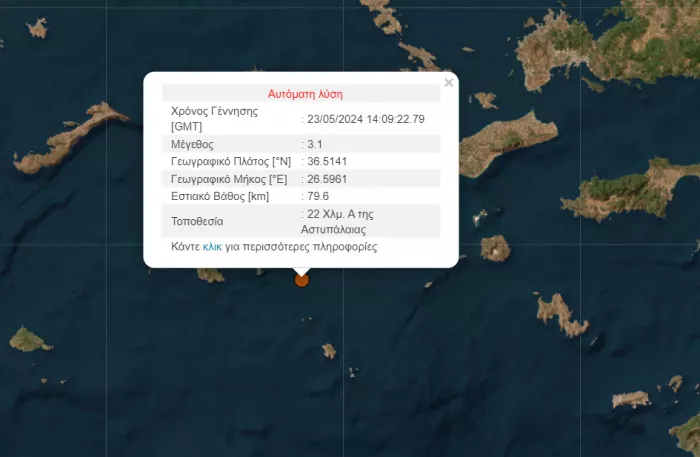
Task: Select the longitude value '26.5961'
Action: point(327,179)
